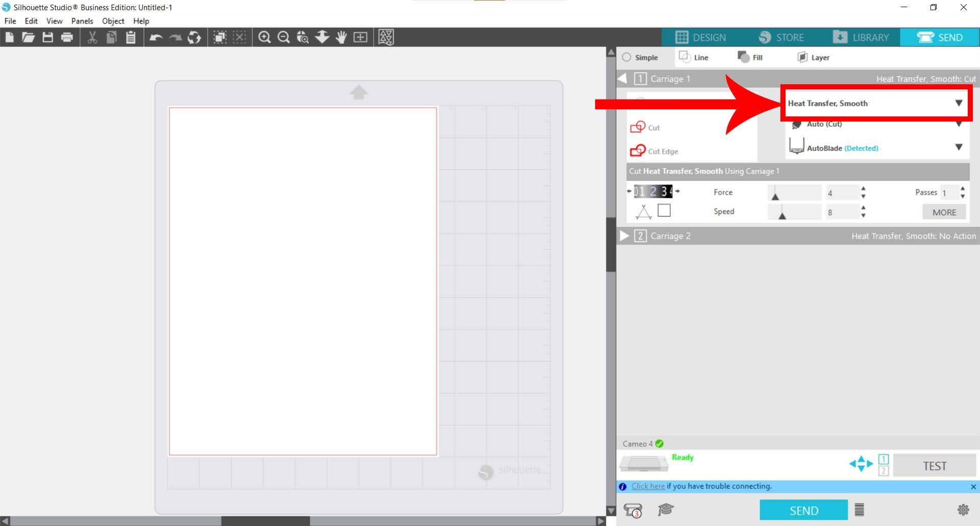Click the 'Click here' connection troubleshooting link

pyautogui.click(x=648, y=486)
